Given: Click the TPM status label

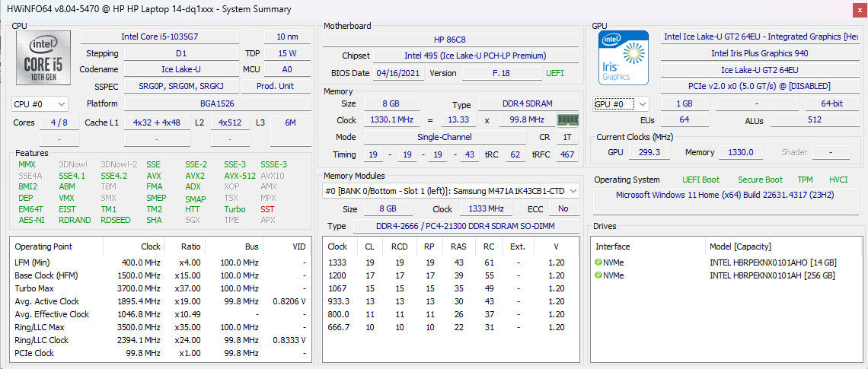Looking at the screenshot, I should (x=805, y=180).
